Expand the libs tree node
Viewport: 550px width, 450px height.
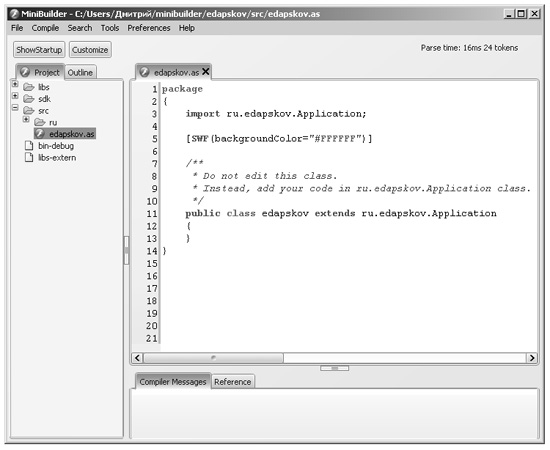(x=15, y=84)
